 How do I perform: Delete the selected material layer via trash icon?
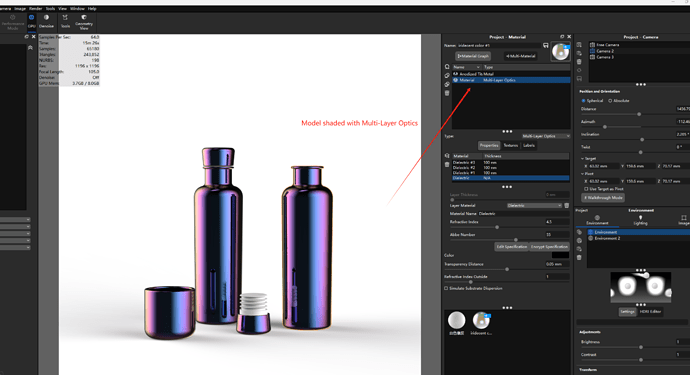click(x=447, y=164)
